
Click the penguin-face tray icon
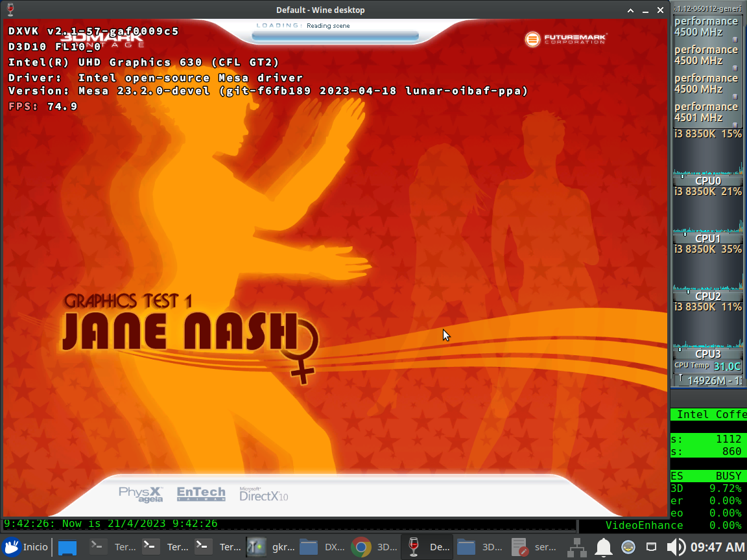coord(628,547)
